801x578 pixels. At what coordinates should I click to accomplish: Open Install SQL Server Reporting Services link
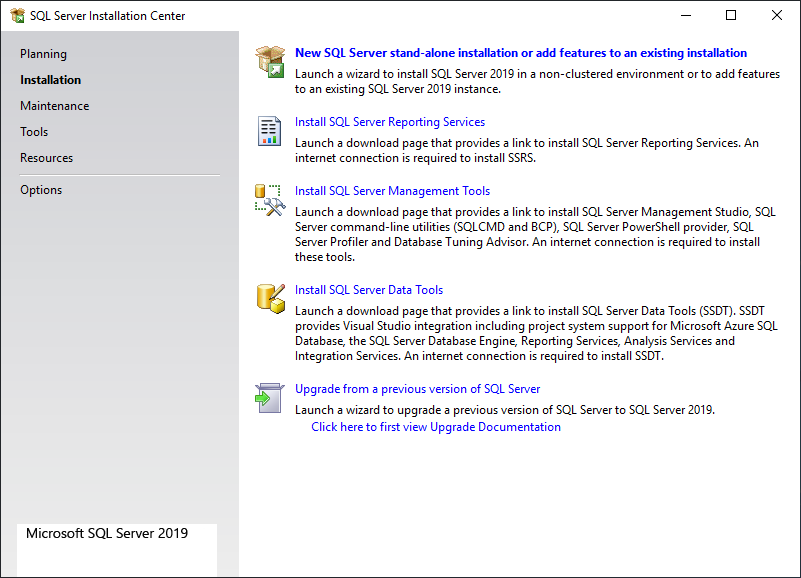pyautogui.click(x=390, y=122)
